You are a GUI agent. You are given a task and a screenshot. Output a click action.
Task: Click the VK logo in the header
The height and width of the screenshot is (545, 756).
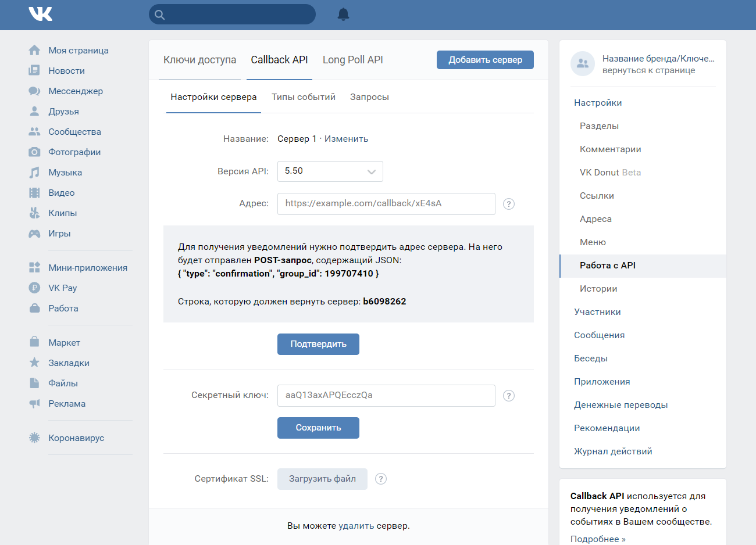(x=41, y=15)
